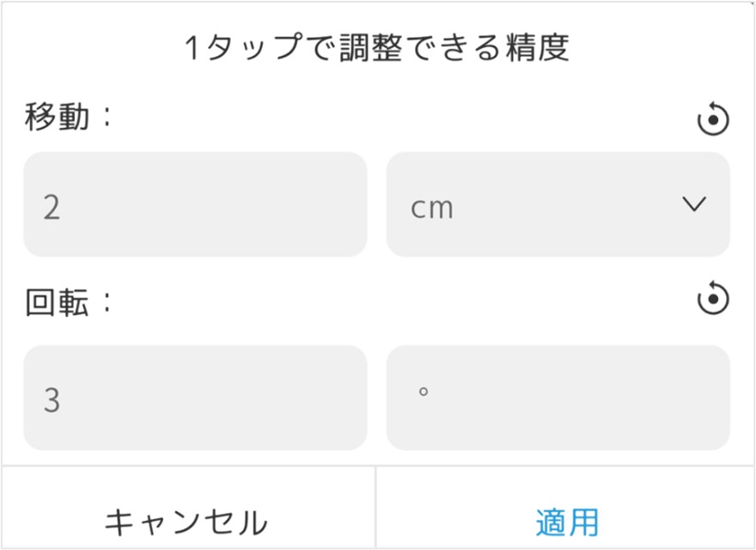Click the down chevron in the cm box
Viewport: 756px width, 550px height.
click(693, 205)
